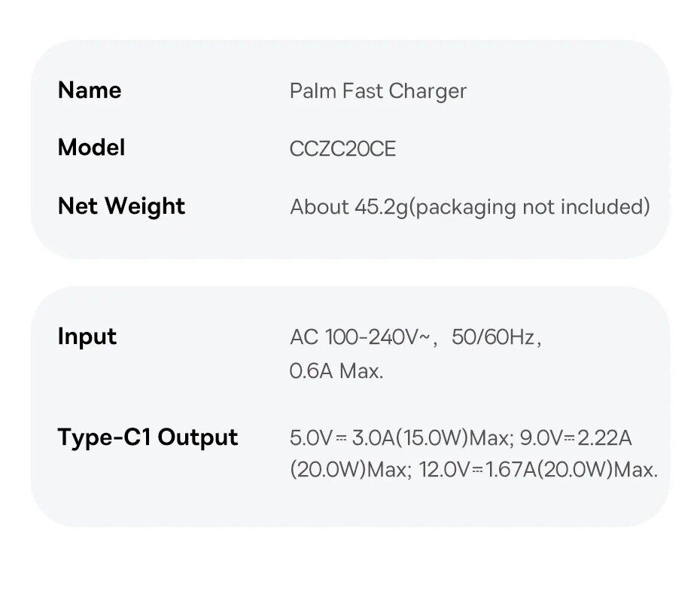Click the packaging not included note

point(529,207)
